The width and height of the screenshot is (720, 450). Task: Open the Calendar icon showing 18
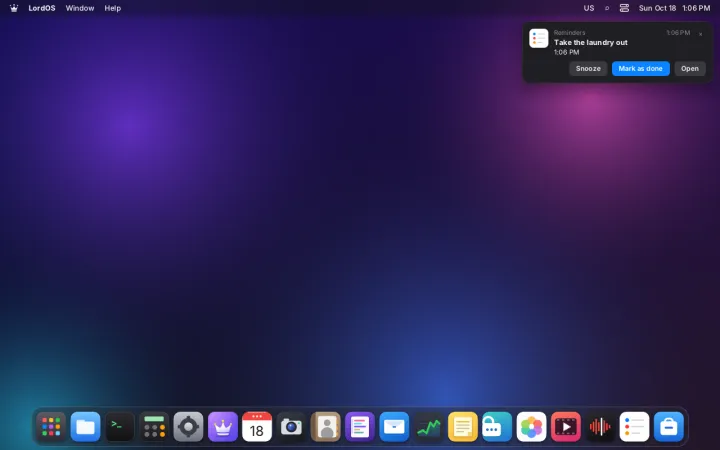tap(257, 427)
